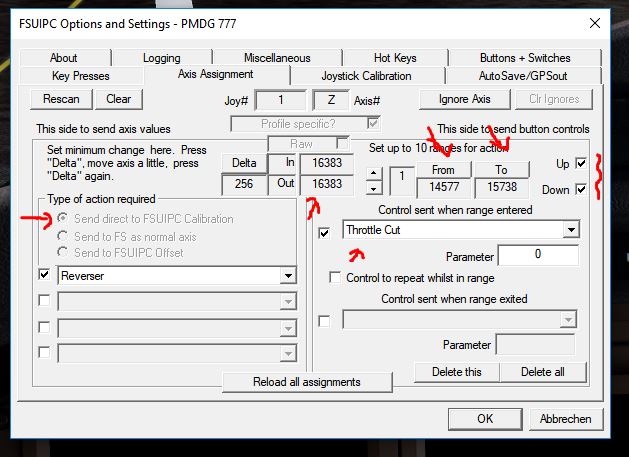Close the FSUIPC Options dialog
This screenshot has width=629, height=457.
click(x=595, y=23)
